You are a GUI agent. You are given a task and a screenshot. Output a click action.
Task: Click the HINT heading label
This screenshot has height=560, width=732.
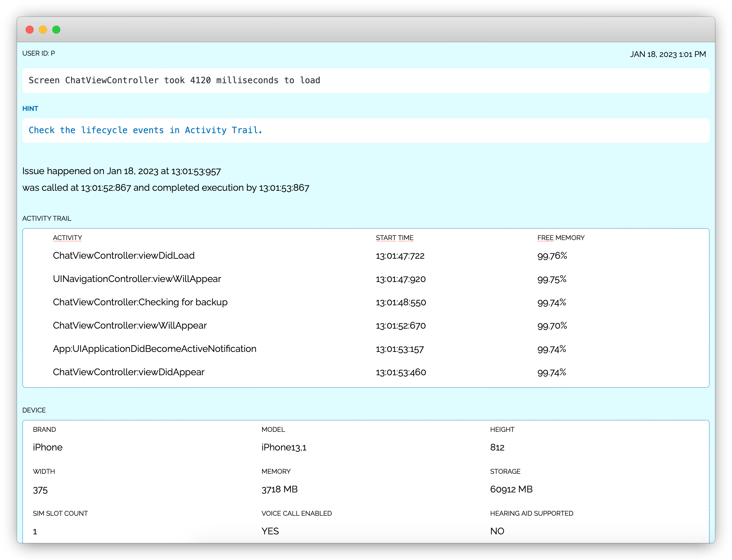30,109
